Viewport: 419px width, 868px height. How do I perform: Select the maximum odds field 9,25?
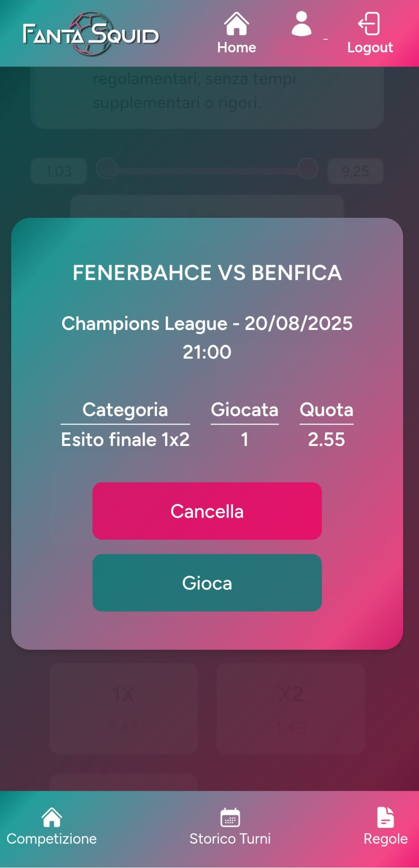355,172
